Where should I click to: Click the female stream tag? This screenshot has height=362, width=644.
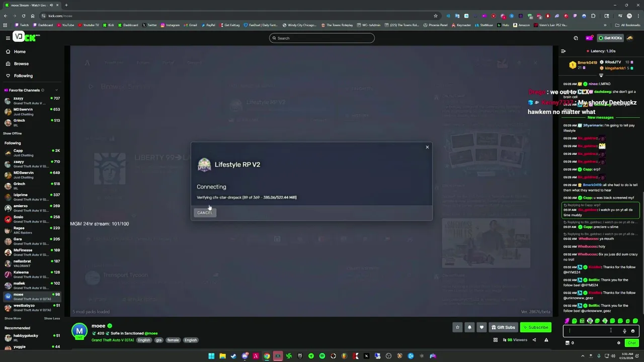pos(173,340)
